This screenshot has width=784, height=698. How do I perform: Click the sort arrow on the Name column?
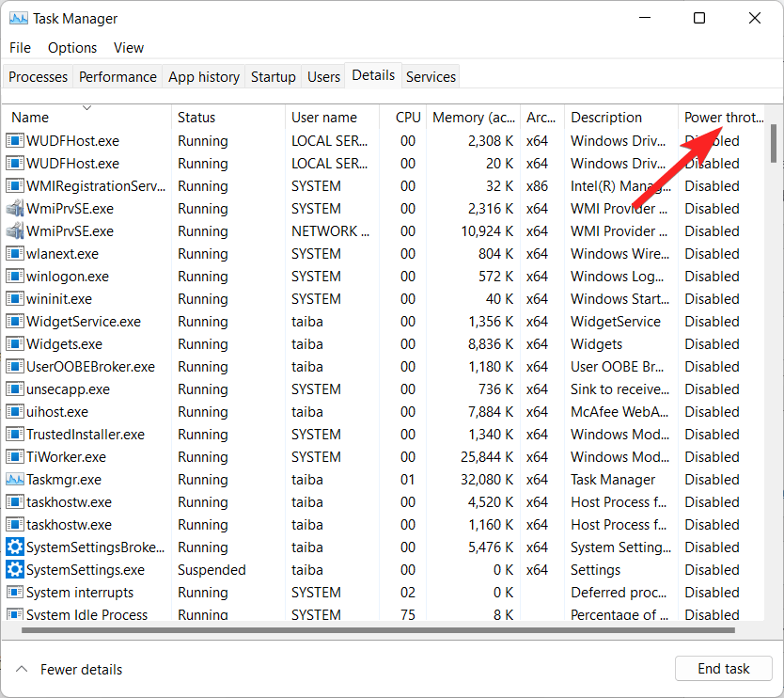pos(87,108)
